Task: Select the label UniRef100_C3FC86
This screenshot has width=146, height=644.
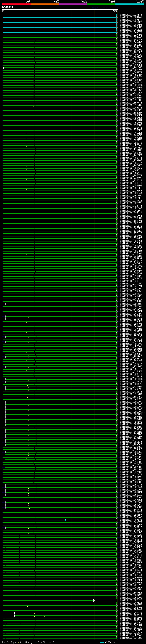Action: [131, 638]
